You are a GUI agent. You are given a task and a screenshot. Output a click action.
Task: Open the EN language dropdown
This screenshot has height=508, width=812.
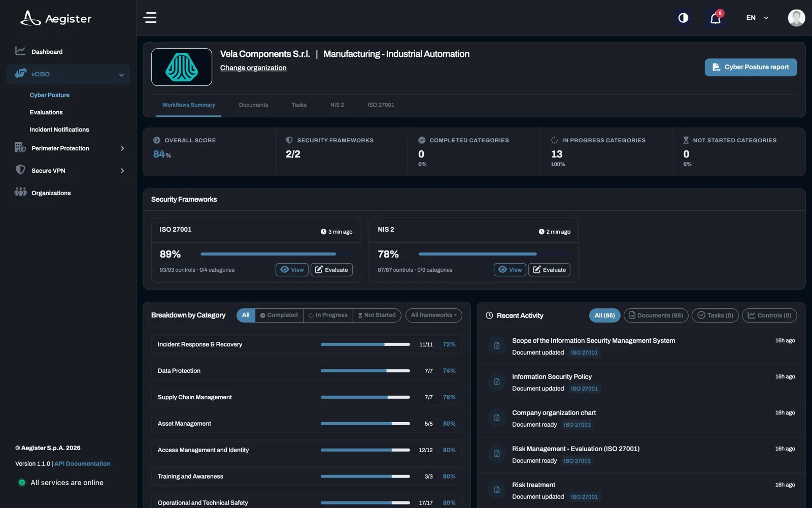tap(757, 18)
